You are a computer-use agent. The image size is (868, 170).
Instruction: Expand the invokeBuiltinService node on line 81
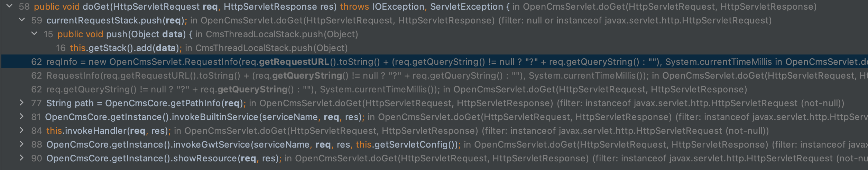tap(22, 116)
